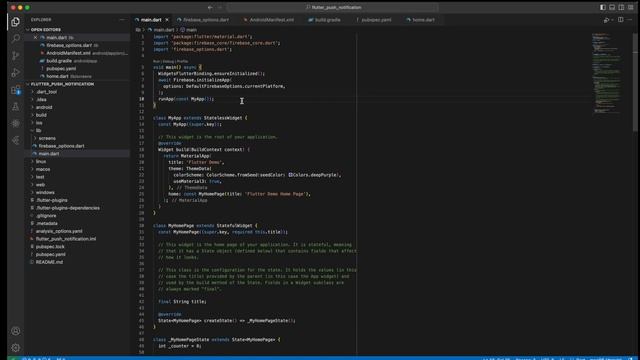The width and height of the screenshot is (640, 360).
Task: Open analysis_options.yaml file
Action: [59, 231]
